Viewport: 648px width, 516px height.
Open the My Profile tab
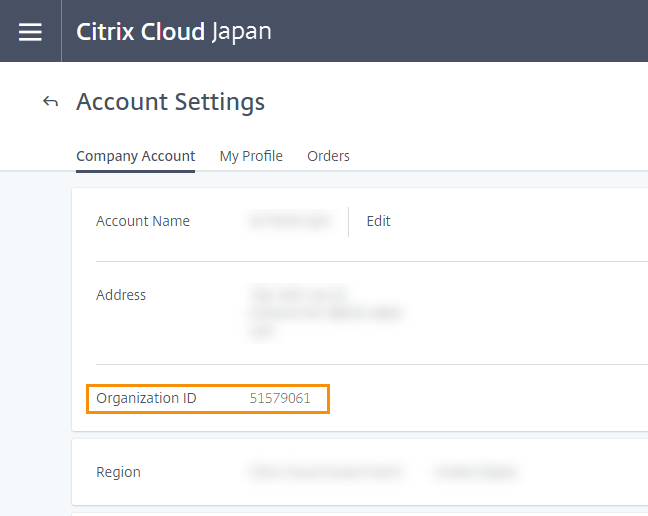pos(251,156)
